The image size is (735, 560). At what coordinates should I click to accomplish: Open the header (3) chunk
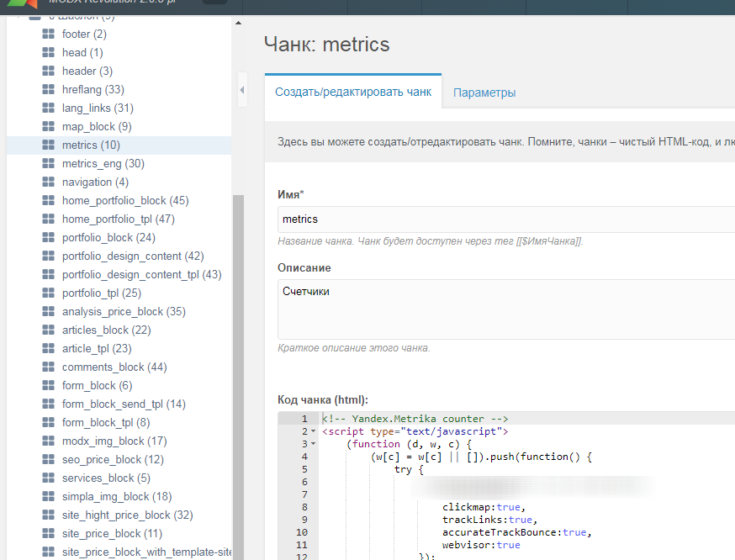[87, 71]
